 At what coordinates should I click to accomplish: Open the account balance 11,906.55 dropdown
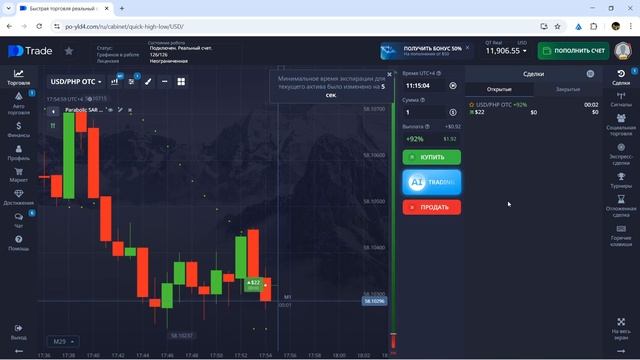[x=506, y=51]
